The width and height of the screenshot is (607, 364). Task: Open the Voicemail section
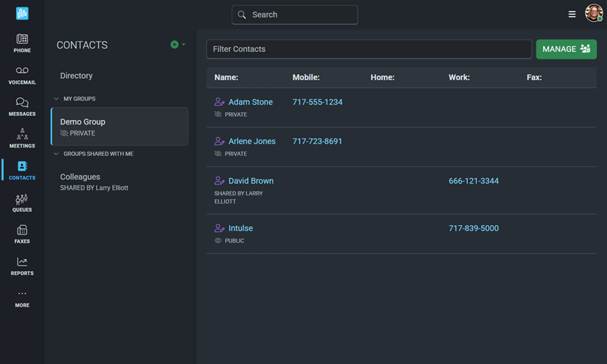tap(22, 75)
